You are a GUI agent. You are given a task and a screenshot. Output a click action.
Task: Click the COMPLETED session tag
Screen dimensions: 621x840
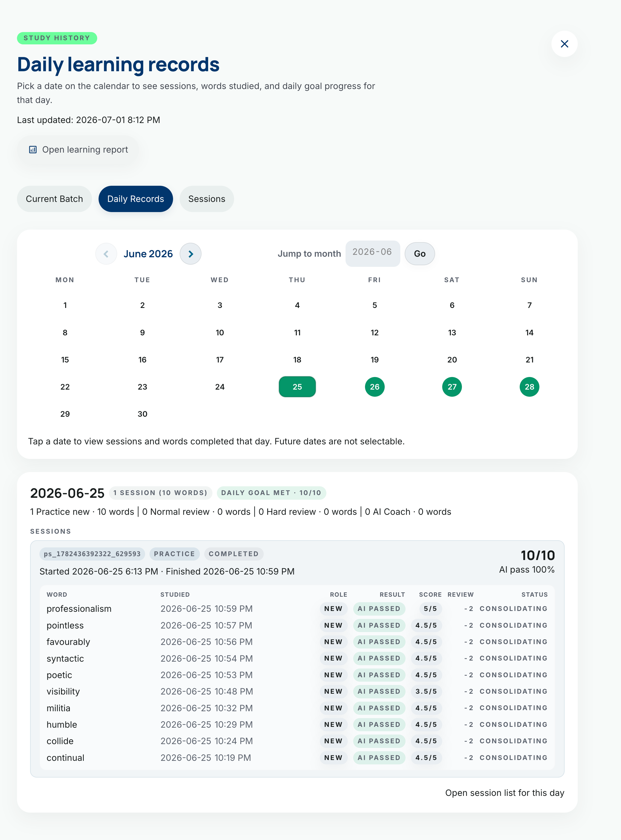coord(234,554)
